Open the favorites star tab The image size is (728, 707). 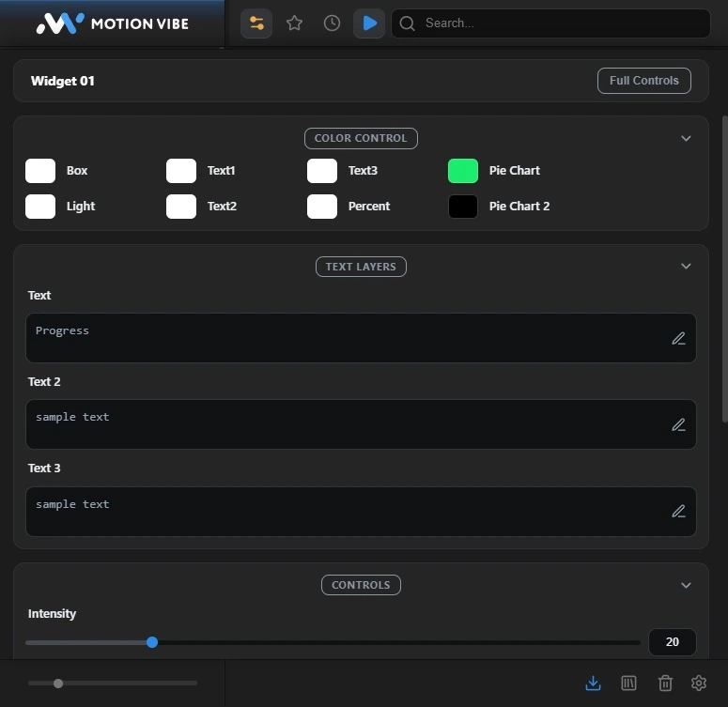click(x=294, y=23)
